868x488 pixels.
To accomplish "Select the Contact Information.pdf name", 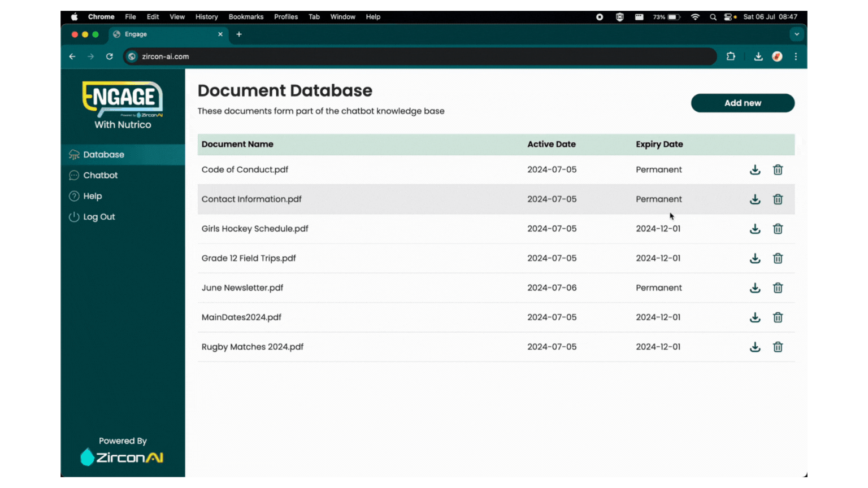I will click(251, 199).
